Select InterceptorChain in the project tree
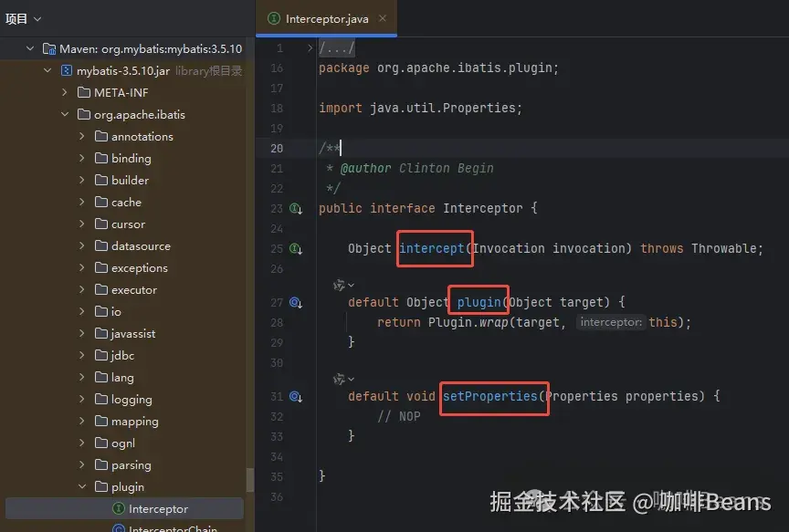 point(164,527)
